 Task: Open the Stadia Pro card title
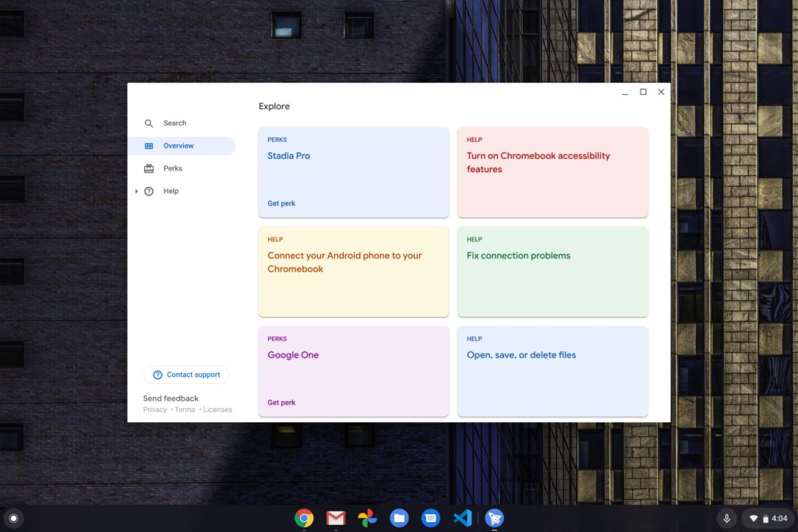(288, 156)
